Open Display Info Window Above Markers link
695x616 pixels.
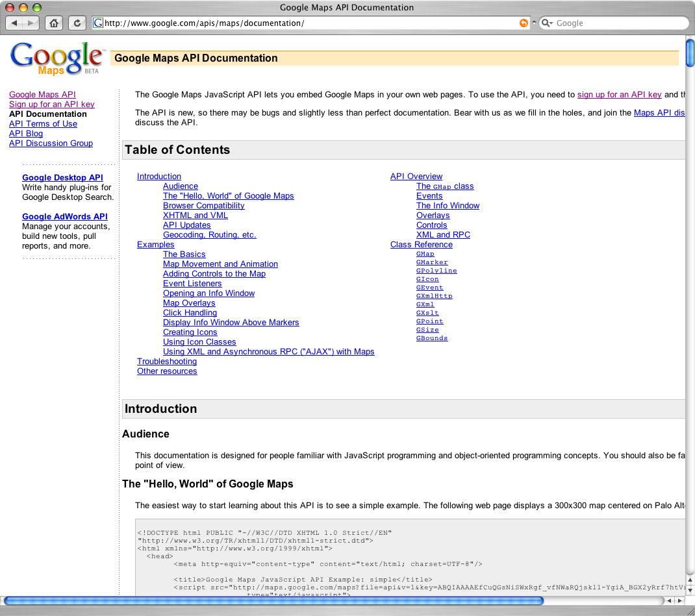click(x=231, y=323)
